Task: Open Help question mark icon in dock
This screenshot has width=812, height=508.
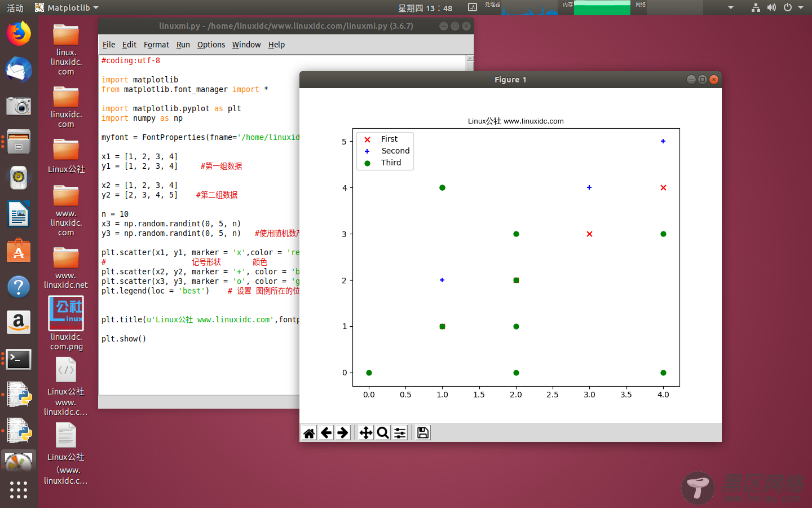Action: click(19, 287)
